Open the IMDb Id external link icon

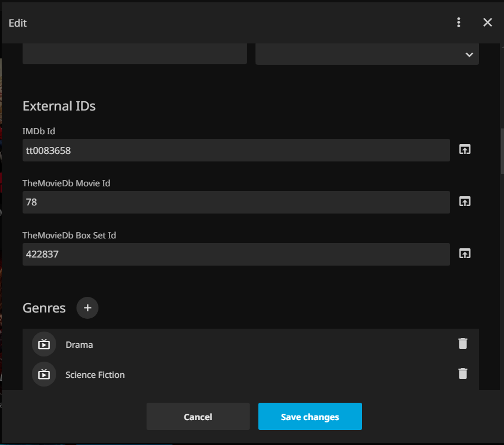click(465, 149)
